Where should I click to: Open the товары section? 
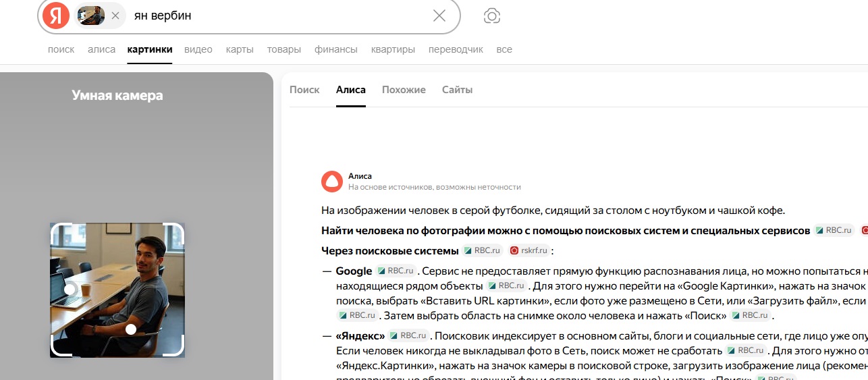pyautogui.click(x=283, y=49)
